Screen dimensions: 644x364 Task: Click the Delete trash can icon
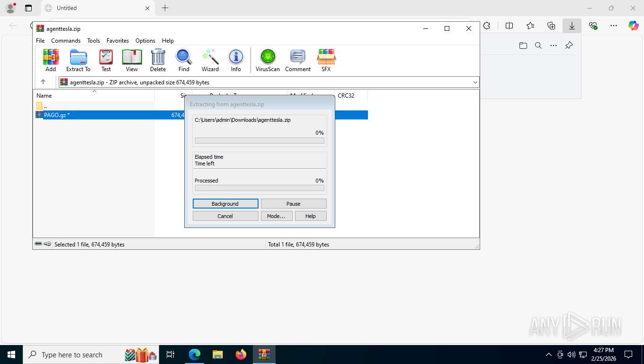[158, 60]
